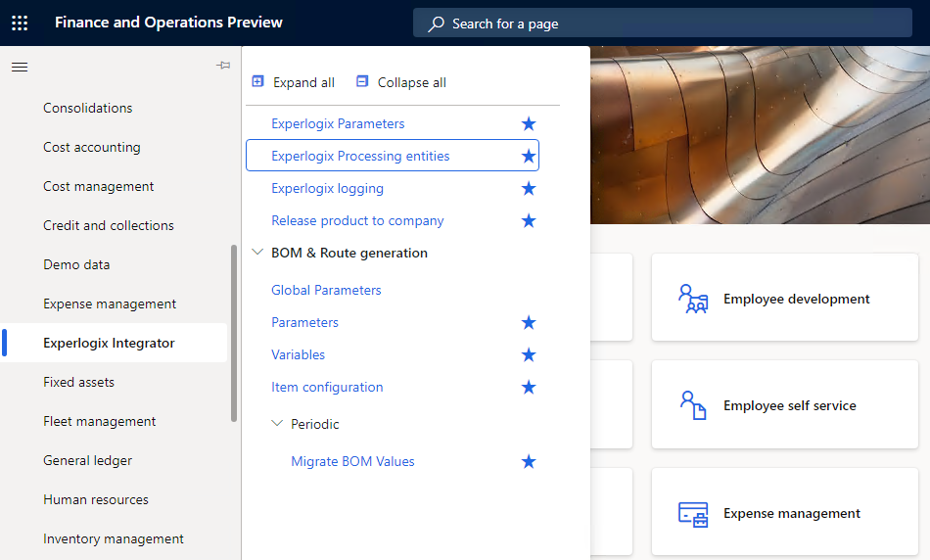Image resolution: width=930 pixels, height=560 pixels.
Task: Open the Employee development workspace tile
Action: (x=785, y=298)
